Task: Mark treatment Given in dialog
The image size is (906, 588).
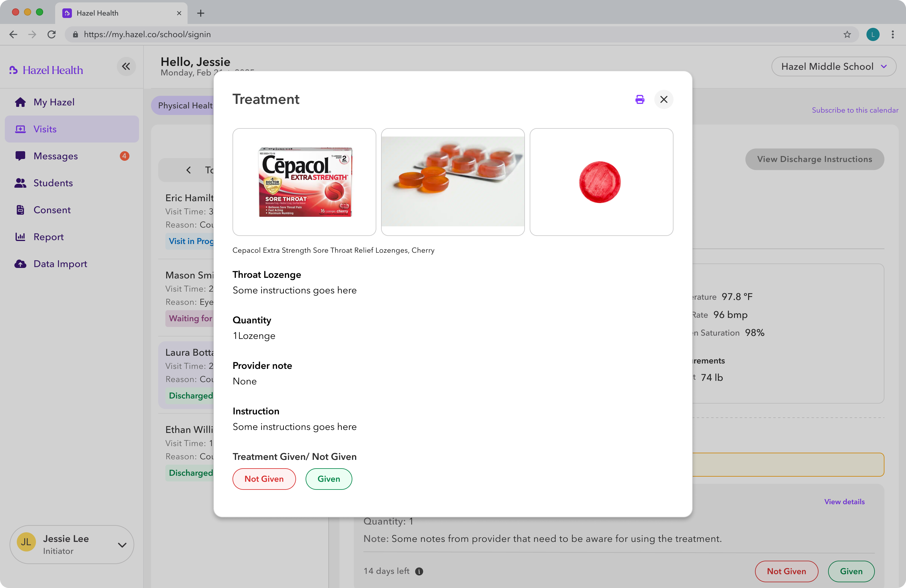Action: tap(329, 479)
